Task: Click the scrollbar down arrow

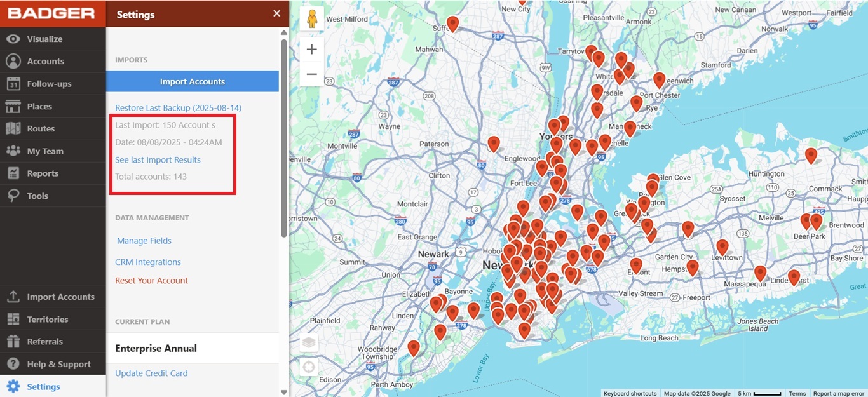Action: point(284,392)
